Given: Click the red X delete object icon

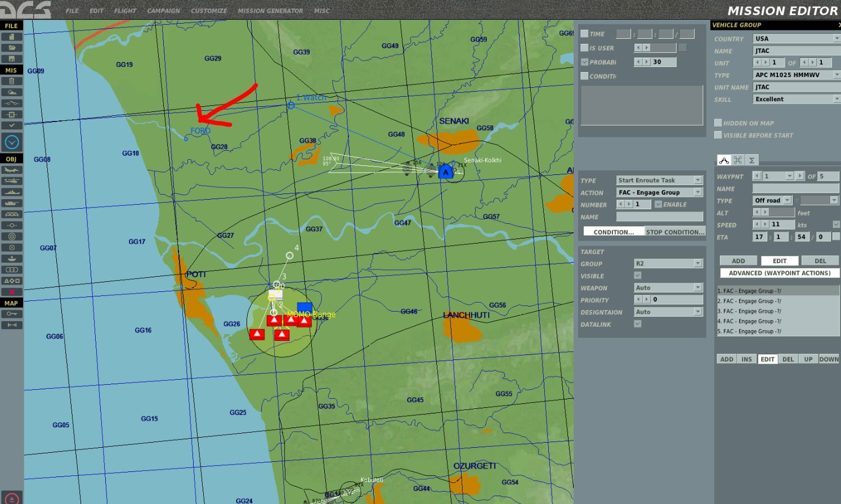Looking at the screenshot, I should coord(11,292).
